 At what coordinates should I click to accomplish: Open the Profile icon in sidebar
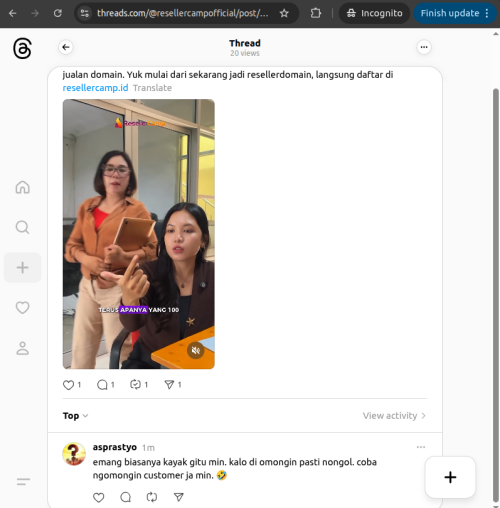23,348
